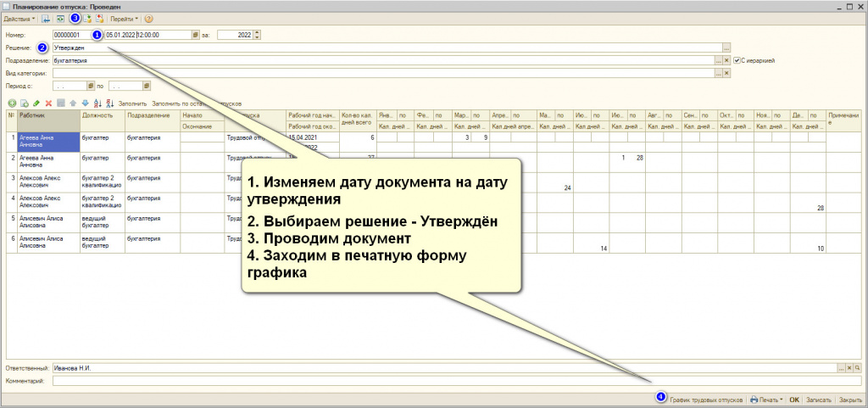Click the Записать button
The image size is (868, 408).
click(819, 400)
